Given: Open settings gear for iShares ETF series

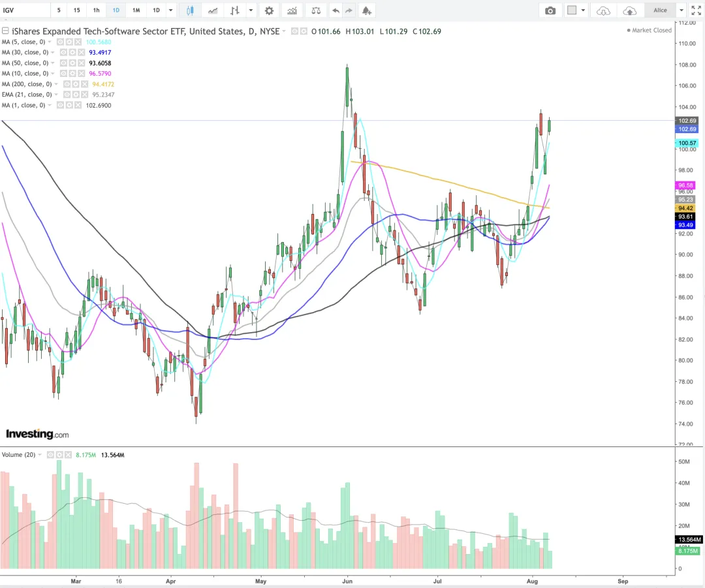Looking at the screenshot, I should [304, 31].
